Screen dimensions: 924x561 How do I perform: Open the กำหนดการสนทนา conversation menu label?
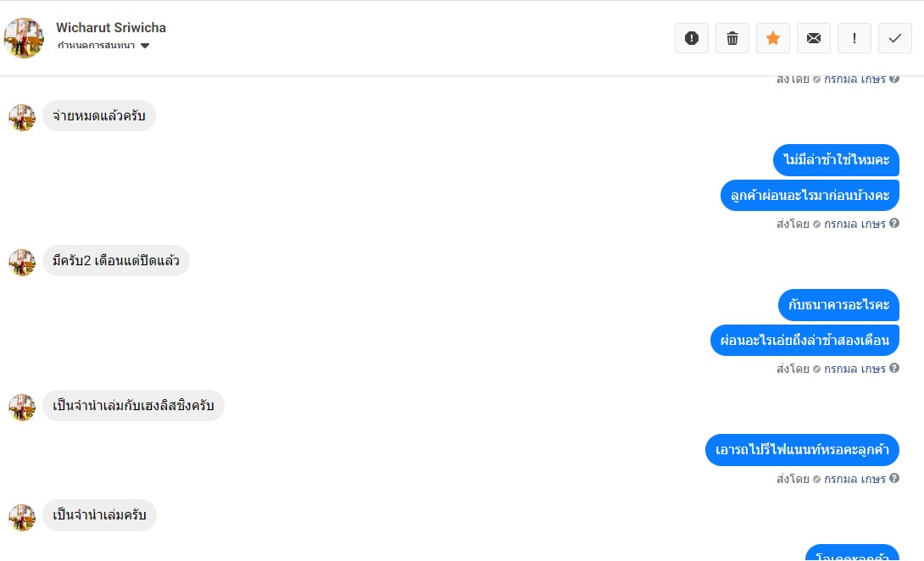(97, 46)
